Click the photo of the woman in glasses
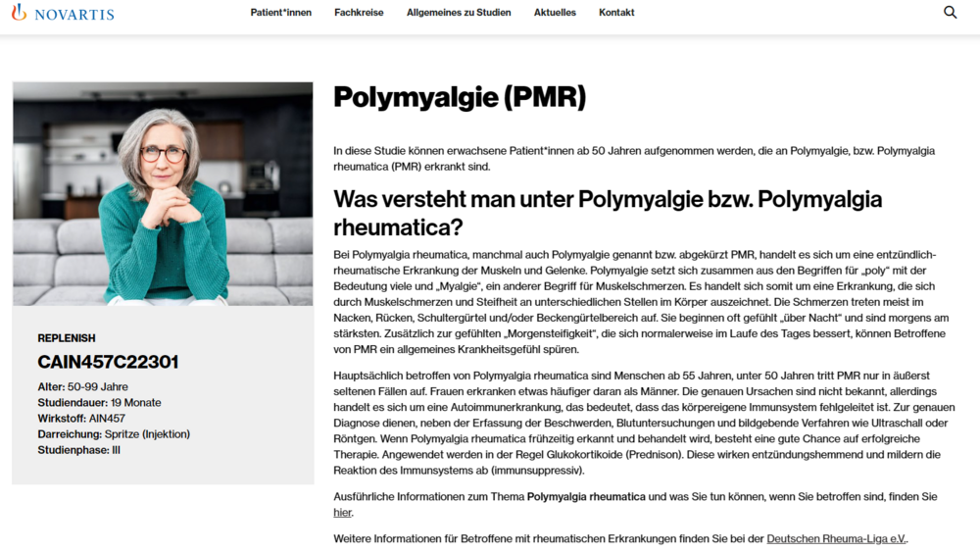The height and width of the screenshot is (553, 980). click(x=163, y=193)
